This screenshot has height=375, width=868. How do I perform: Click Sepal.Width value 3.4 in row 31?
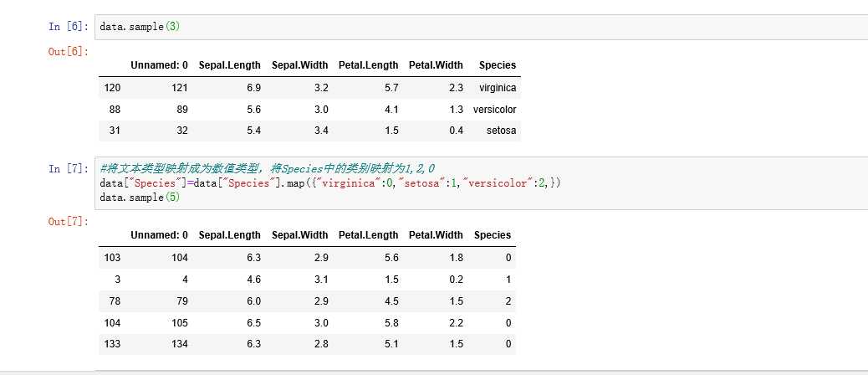pyautogui.click(x=322, y=131)
